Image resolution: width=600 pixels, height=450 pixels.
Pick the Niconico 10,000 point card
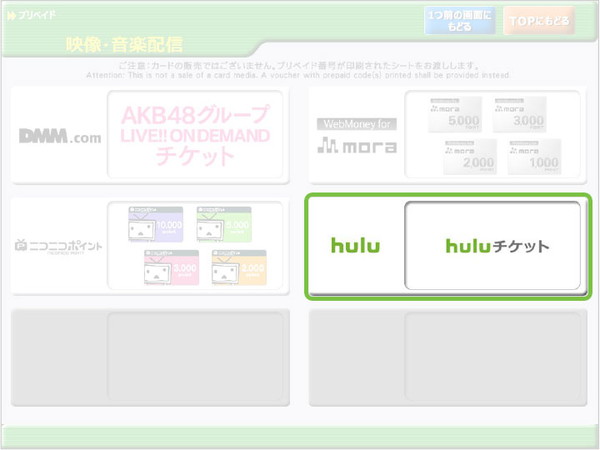click(x=156, y=224)
